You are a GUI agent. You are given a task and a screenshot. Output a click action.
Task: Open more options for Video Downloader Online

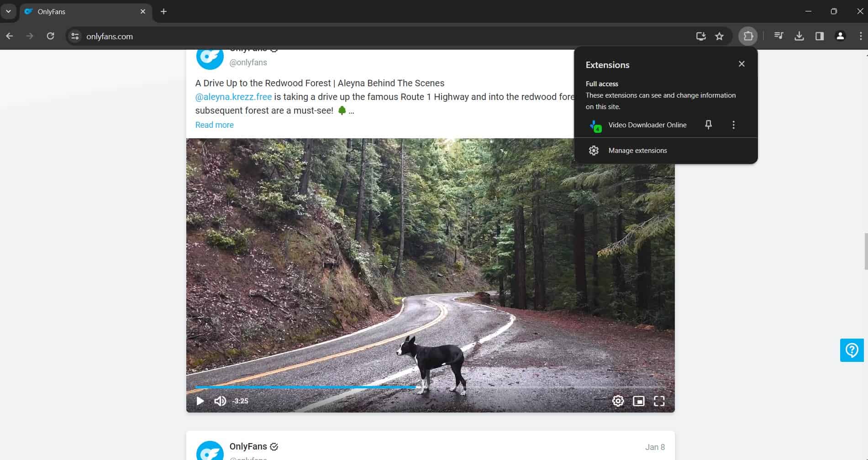click(x=734, y=125)
